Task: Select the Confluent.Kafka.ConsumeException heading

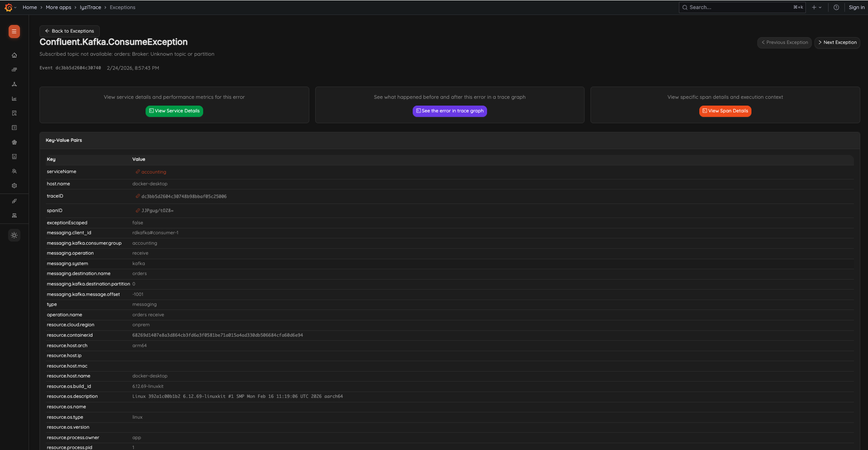Action: tap(113, 42)
